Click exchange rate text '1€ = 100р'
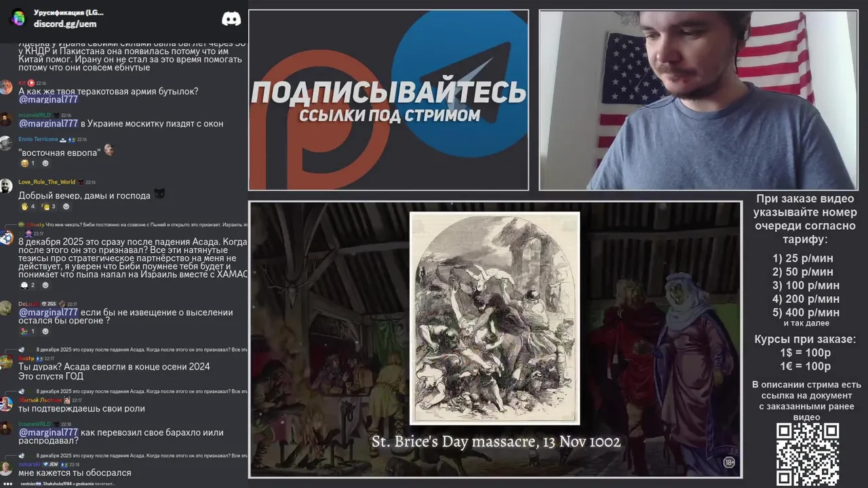Screen dimensions: 868x488 click(805, 366)
